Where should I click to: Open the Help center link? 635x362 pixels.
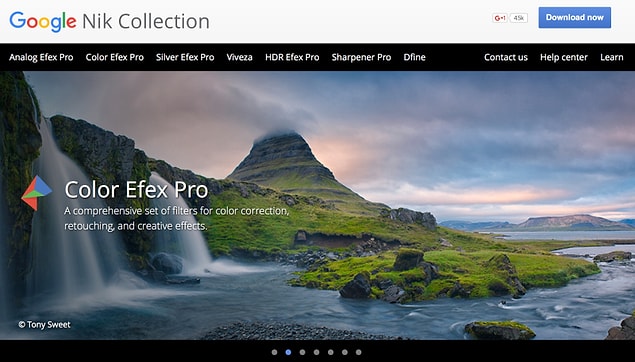[x=564, y=57]
